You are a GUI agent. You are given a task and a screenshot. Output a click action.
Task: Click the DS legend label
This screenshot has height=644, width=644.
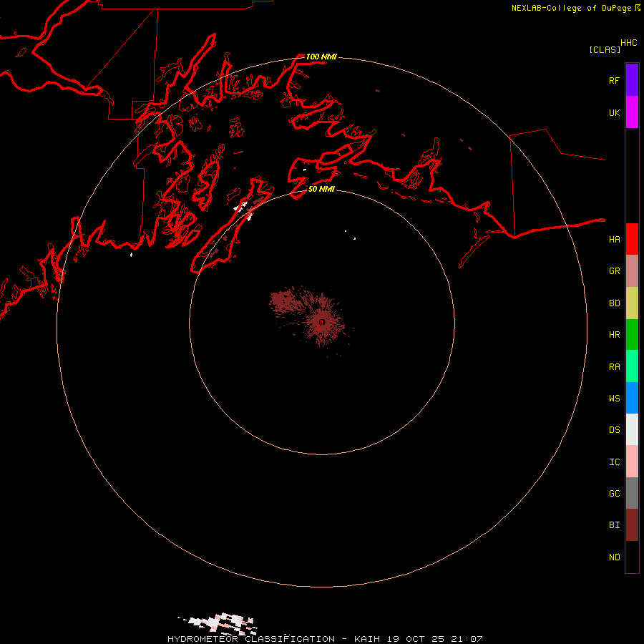(614, 430)
